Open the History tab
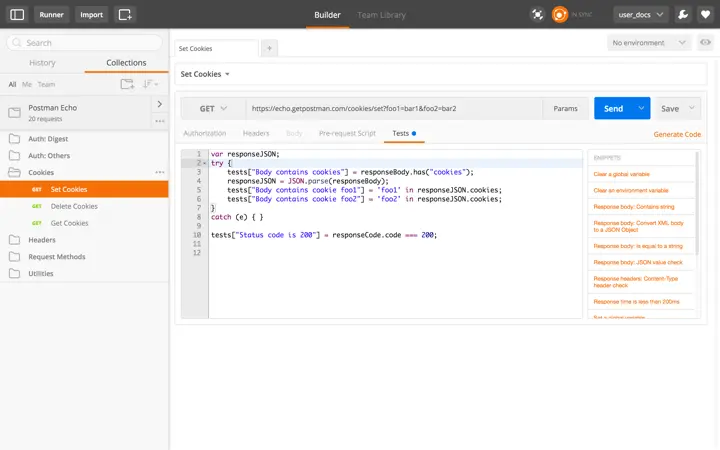The image size is (720, 450). pyautogui.click(x=42, y=62)
